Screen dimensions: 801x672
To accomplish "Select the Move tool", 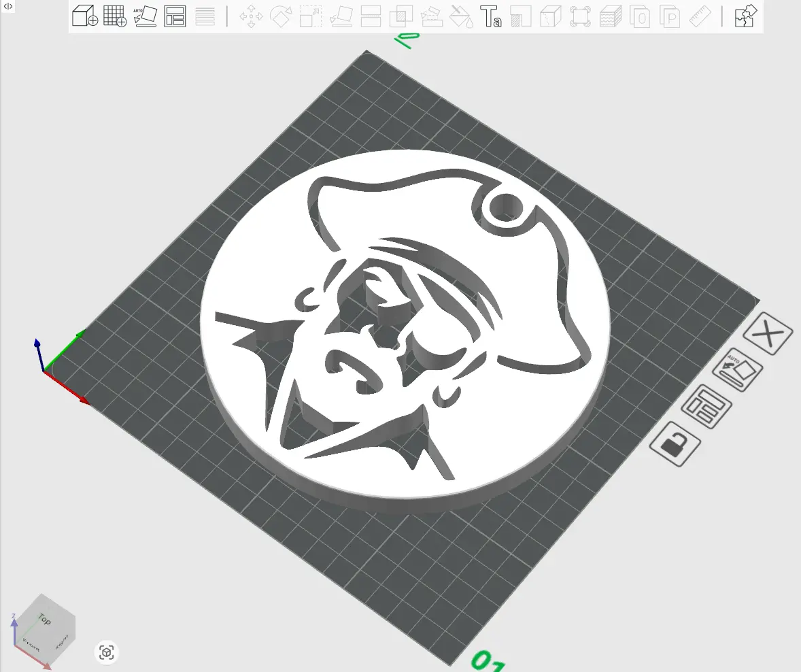I will 252,16.
